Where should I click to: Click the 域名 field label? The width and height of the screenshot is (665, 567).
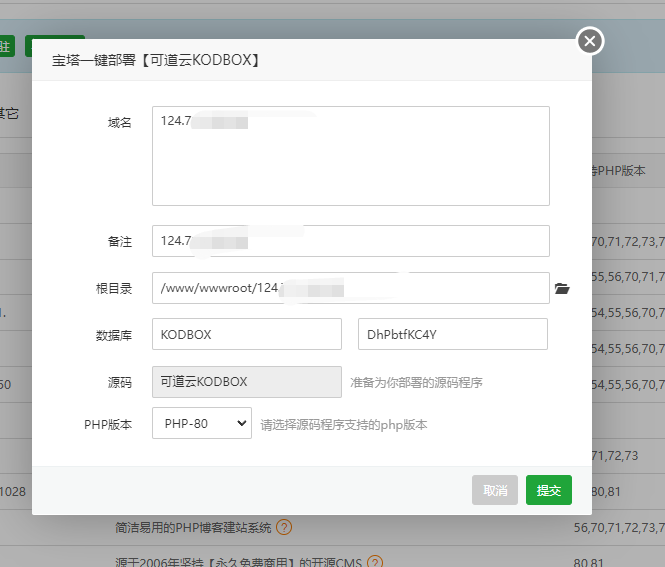coord(120,123)
